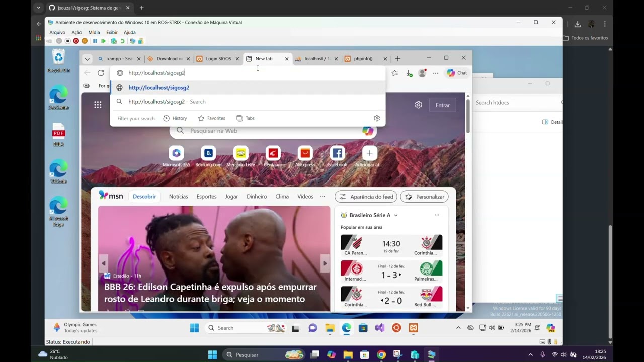This screenshot has height=362, width=644.
Task: Open new tab page settings gear
Action: [418, 105]
